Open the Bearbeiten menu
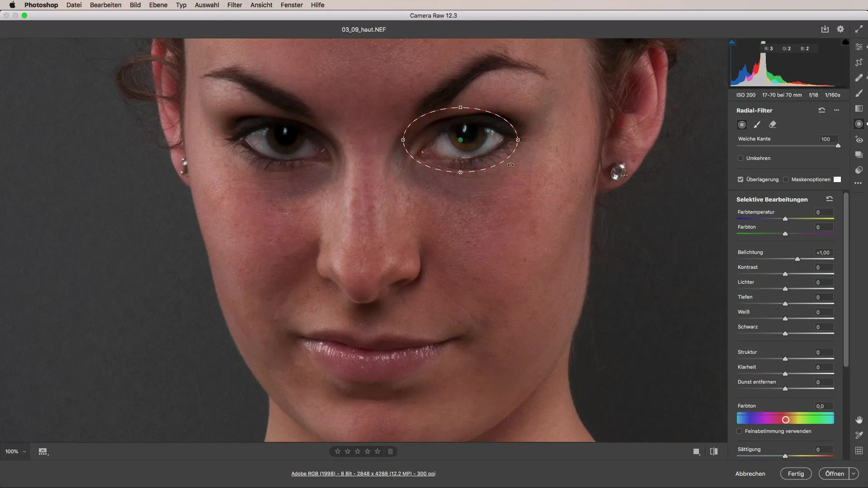The image size is (868, 488). 105,5
